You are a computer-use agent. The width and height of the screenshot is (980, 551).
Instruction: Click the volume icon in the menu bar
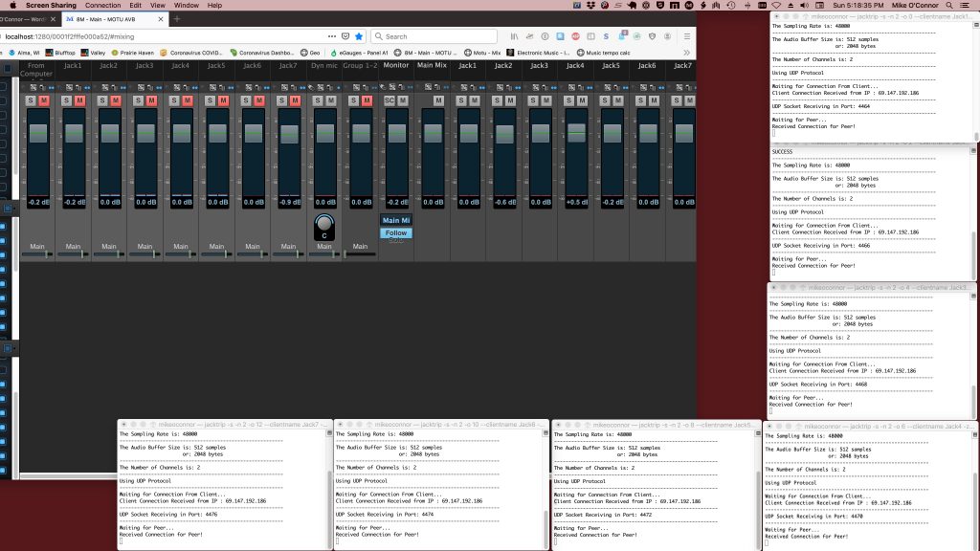click(x=804, y=5)
